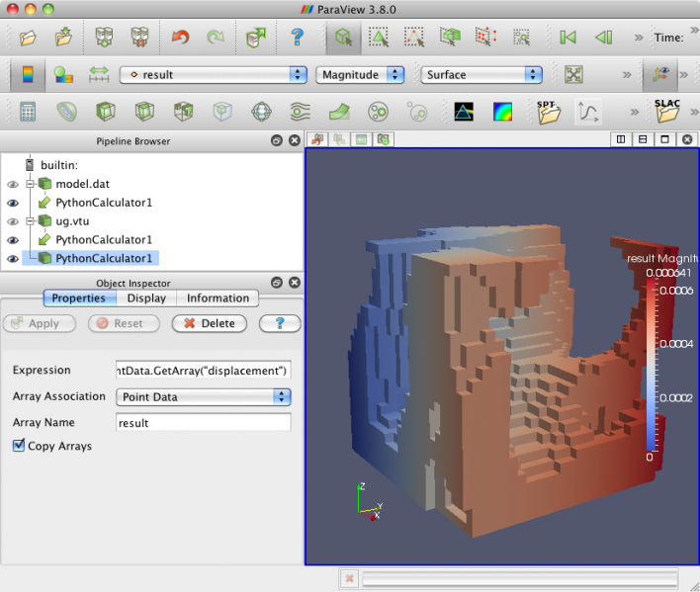
Task: Open the Calculator filter icon
Action: [x=28, y=112]
